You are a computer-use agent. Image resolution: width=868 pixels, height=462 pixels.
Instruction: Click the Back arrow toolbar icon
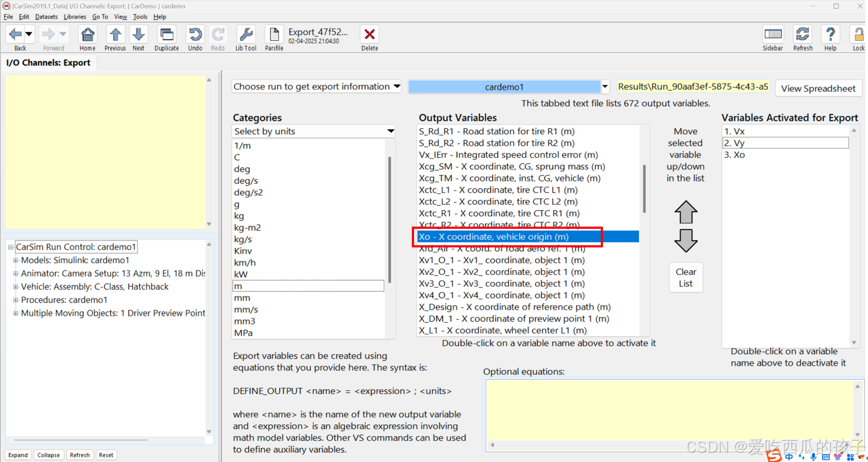[x=15, y=34]
